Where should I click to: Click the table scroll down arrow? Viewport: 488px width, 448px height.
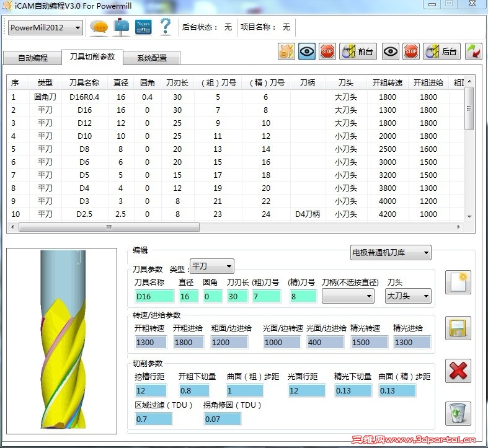469,217
